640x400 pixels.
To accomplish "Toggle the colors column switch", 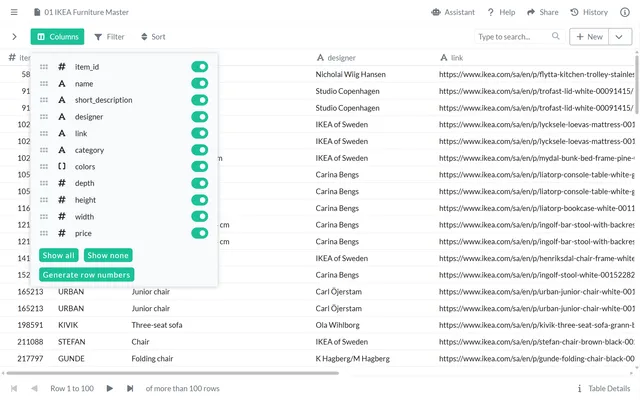I will [200, 166].
